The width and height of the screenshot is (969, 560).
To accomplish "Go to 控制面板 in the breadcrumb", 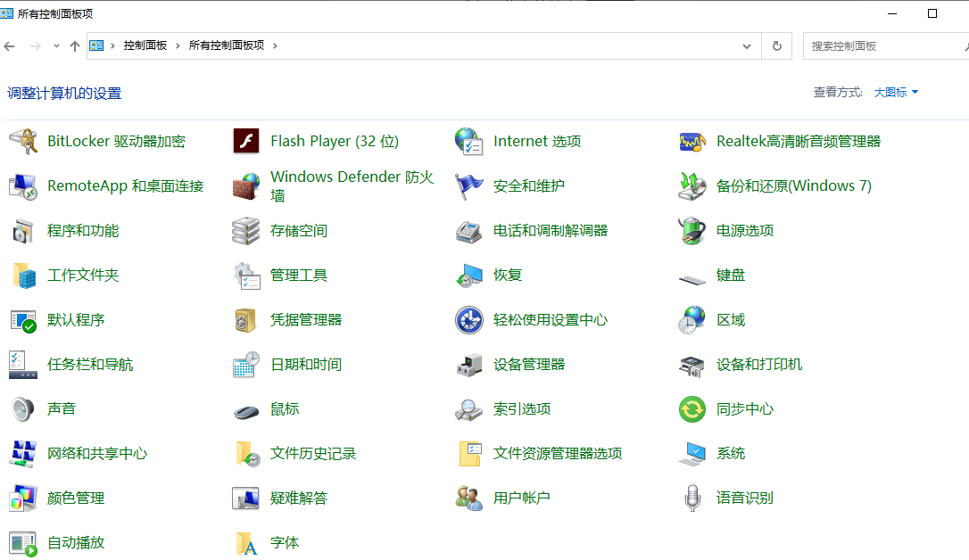I will 145,45.
